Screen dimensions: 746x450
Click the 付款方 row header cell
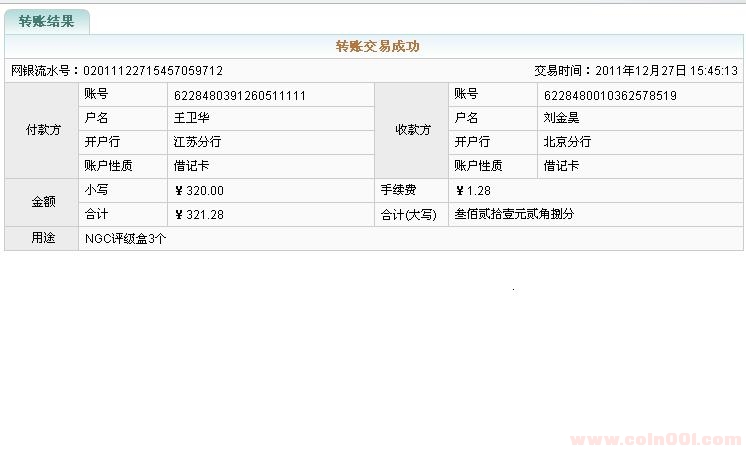click(x=42, y=130)
